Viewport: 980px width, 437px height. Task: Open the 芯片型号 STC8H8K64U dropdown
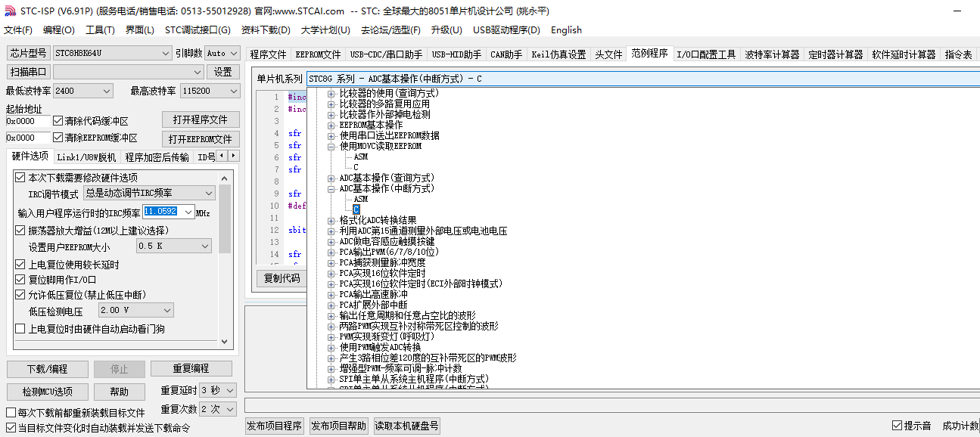[166, 54]
